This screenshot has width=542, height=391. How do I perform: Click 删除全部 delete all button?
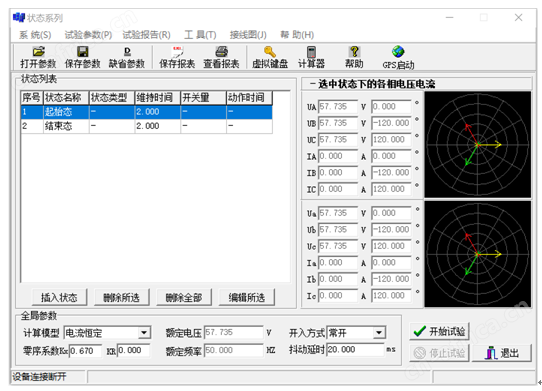[x=184, y=297]
